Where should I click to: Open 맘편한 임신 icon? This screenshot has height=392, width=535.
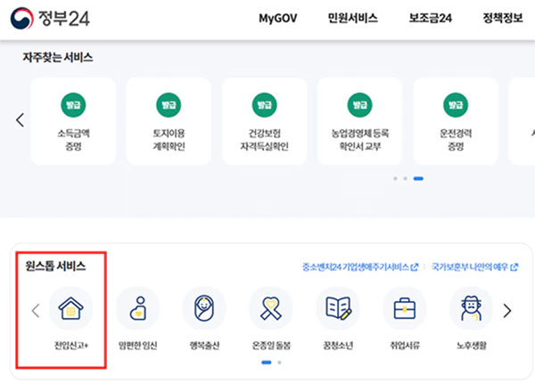click(138, 308)
